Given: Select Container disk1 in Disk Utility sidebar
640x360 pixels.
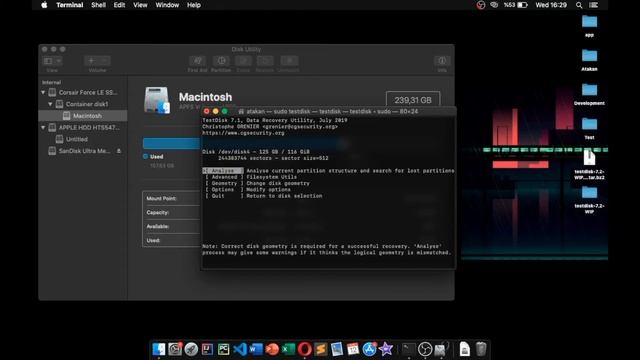Looking at the screenshot, I should (x=82, y=104).
